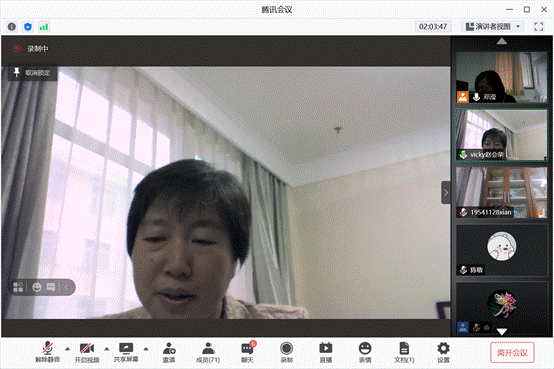Unpin the locked video view

pyautogui.click(x=32, y=73)
